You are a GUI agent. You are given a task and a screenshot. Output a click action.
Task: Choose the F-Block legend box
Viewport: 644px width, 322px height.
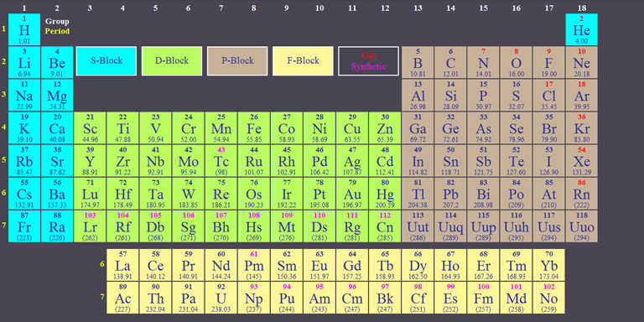click(303, 60)
